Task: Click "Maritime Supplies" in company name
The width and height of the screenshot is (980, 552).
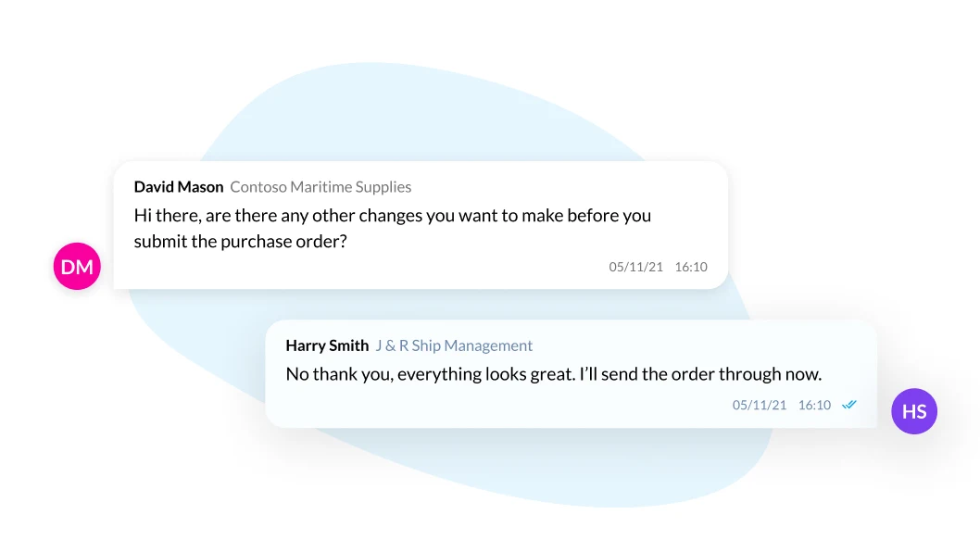Action: (351, 187)
